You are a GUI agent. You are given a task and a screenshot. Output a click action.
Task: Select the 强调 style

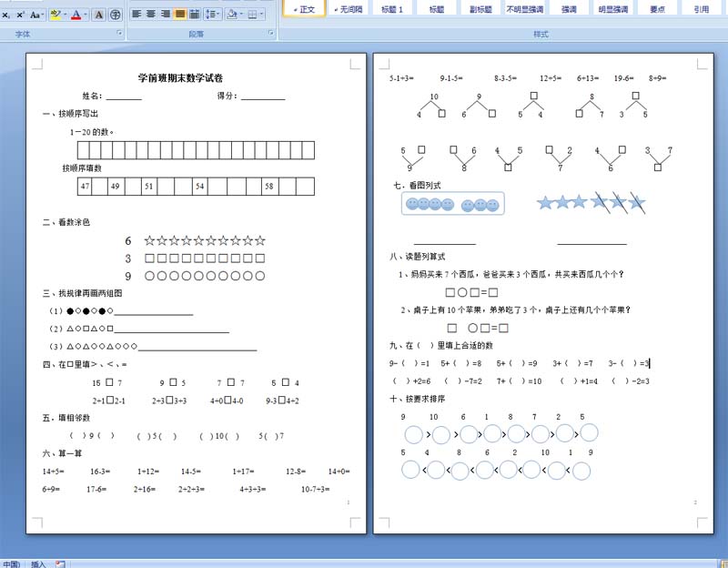[569, 8]
